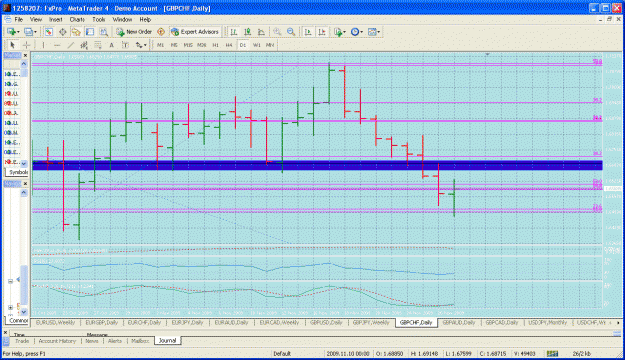
Task: Close the Terminal panel
Action: click(x=6, y=332)
